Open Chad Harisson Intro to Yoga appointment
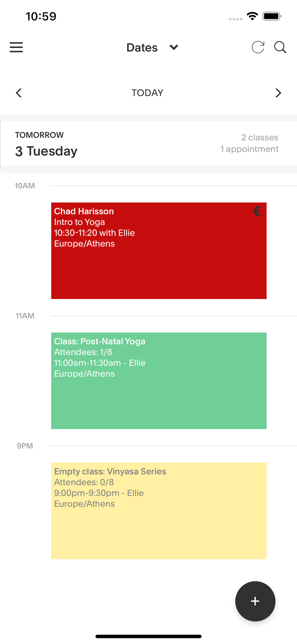The width and height of the screenshot is (297, 644). [x=159, y=251]
